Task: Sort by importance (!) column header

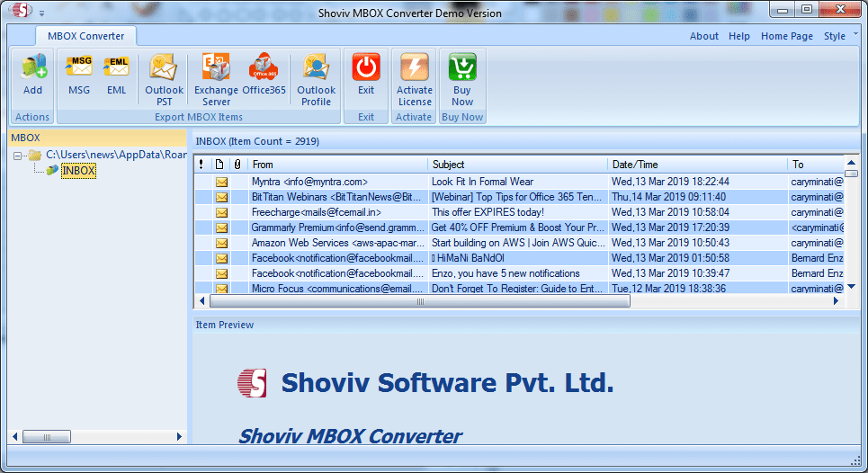Action: [201, 165]
